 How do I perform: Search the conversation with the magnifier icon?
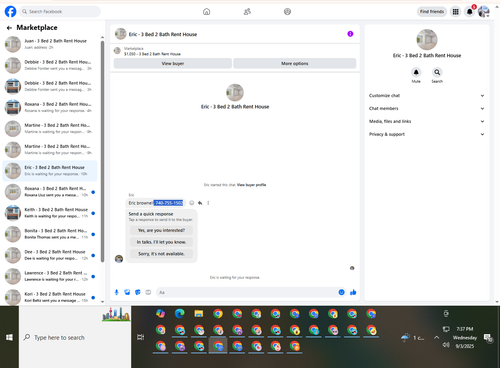437,72
